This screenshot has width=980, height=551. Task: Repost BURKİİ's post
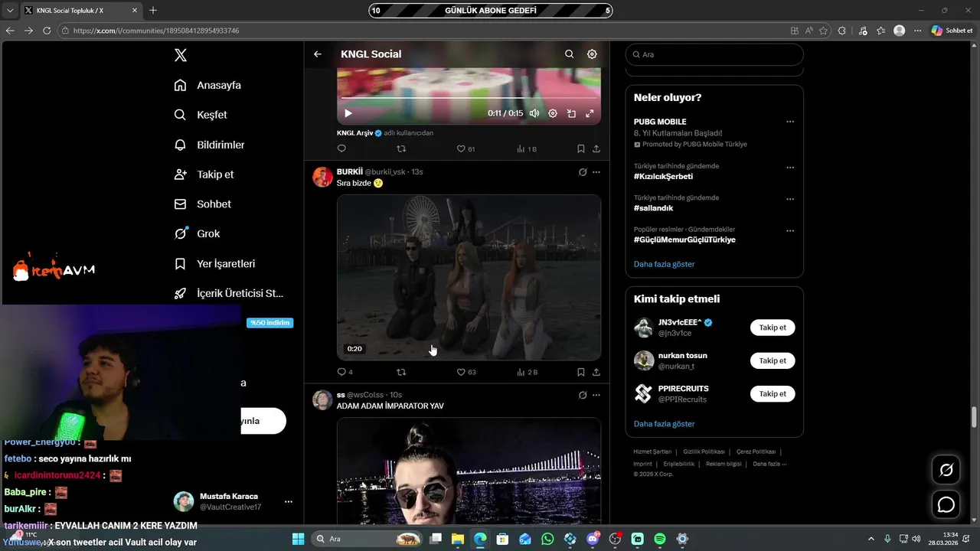(x=401, y=372)
